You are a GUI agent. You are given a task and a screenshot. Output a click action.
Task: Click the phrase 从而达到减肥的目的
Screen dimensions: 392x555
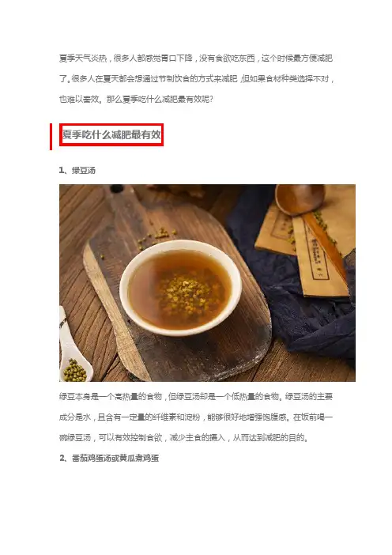pyautogui.click(x=269, y=437)
